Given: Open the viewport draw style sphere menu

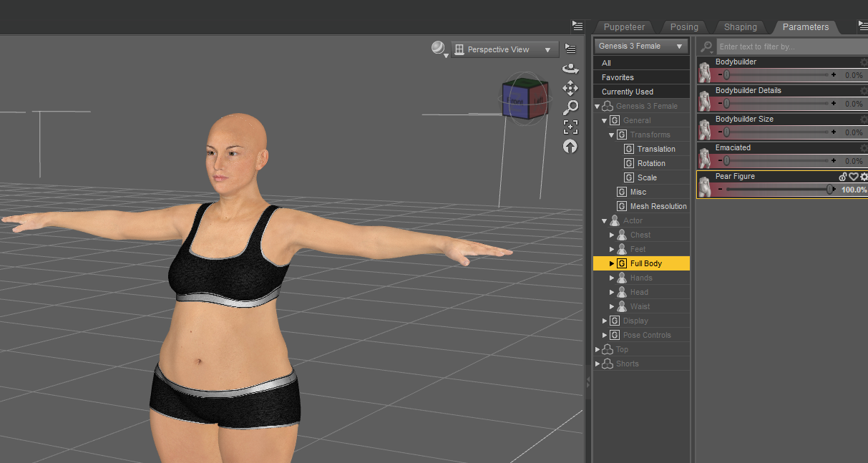Looking at the screenshot, I should 439,49.
